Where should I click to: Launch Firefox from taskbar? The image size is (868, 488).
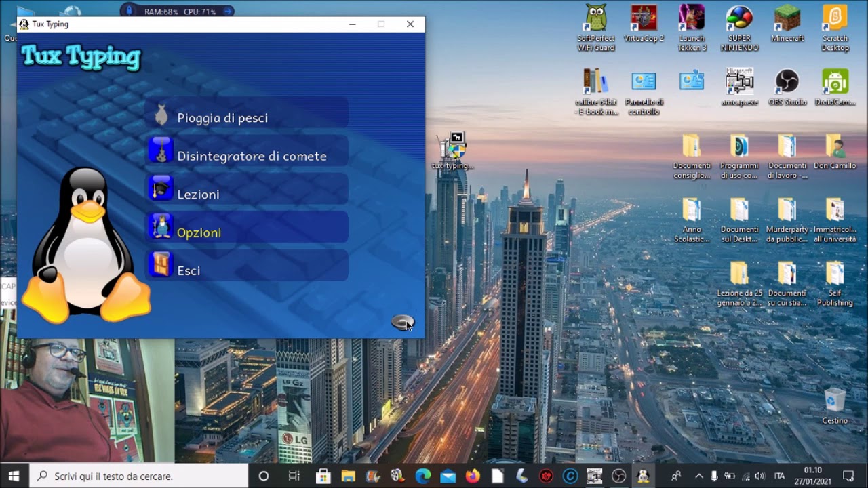pyautogui.click(x=473, y=476)
